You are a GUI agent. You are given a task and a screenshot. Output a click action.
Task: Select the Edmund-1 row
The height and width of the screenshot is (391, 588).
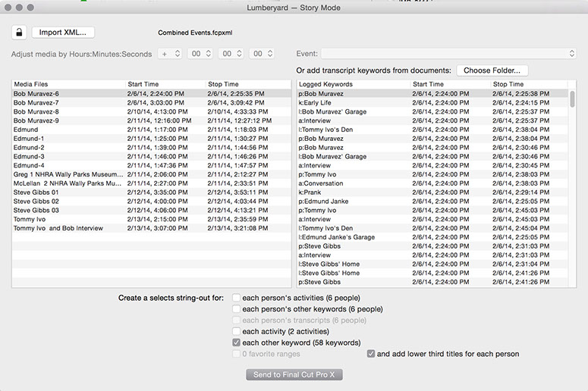point(152,139)
